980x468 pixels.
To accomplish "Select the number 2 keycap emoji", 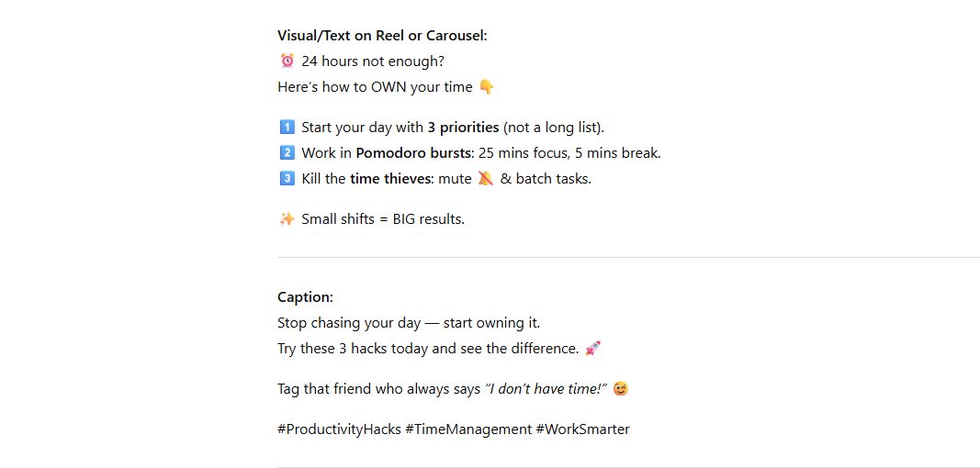I will [287, 153].
